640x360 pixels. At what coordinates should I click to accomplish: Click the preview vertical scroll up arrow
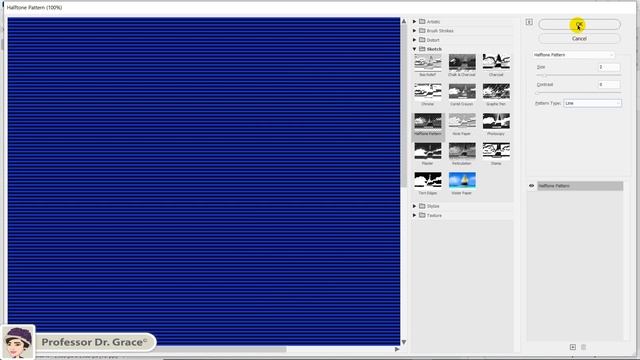point(404,21)
